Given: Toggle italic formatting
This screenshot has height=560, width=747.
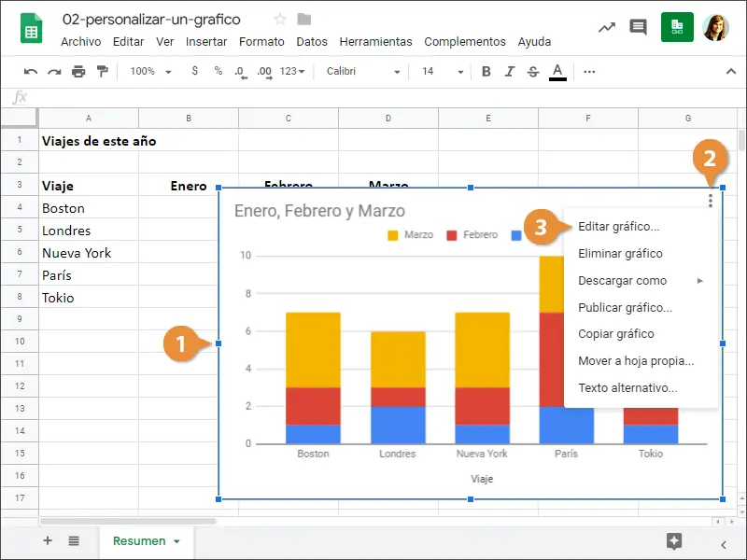Looking at the screenshot, I should 509,72.
